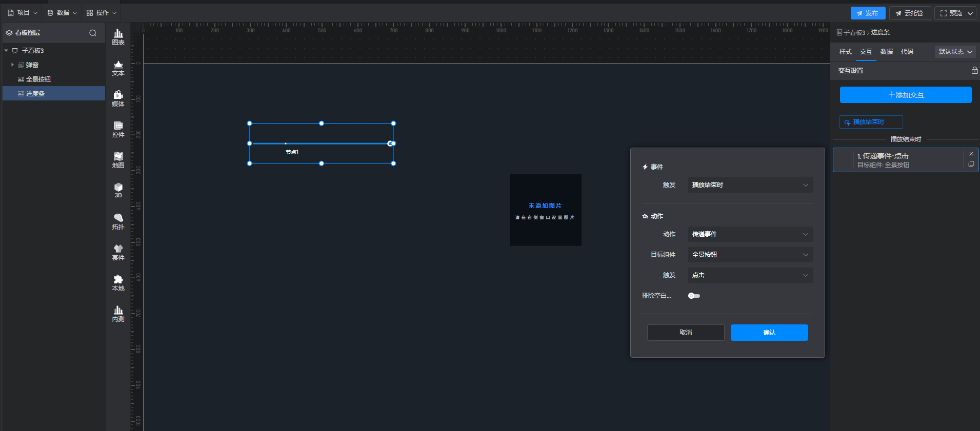Switch to the 样式 tab
The height and width of the screenshot is (431, 980).
tap(845, 52)
